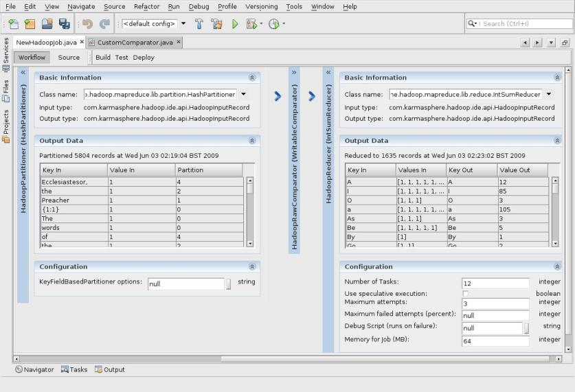Viewport: 575px width, 392px height.
Task: Click blue arrow after HashPartitioner panel
Action: [x=278, y=96]
